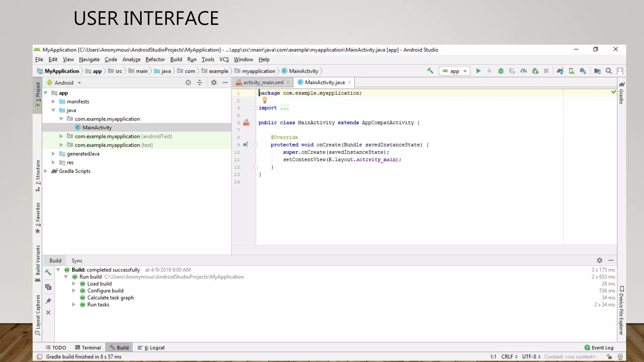Toggle the Layout Captures tool window

38,315
